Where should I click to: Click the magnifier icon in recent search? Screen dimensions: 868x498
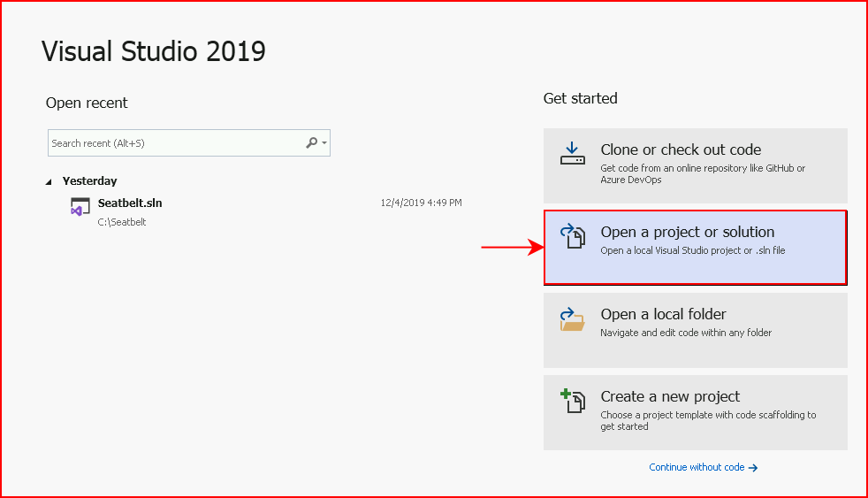312,143
